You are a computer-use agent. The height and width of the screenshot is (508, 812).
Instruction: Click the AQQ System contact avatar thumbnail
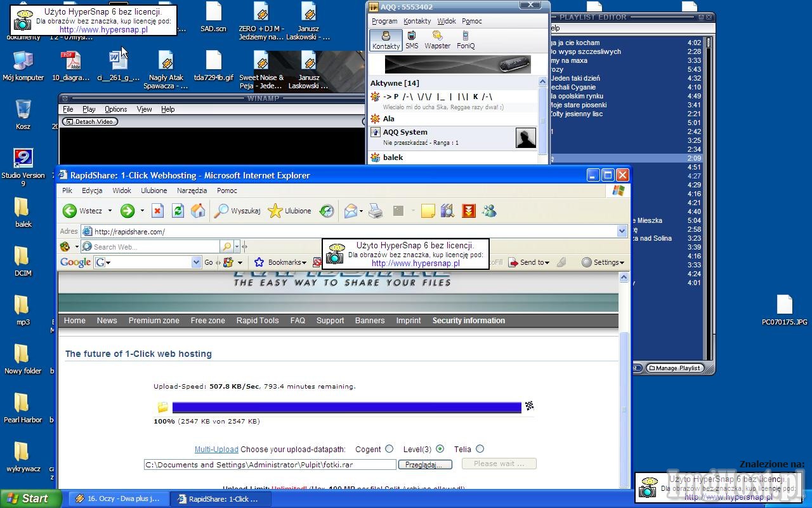pos(526,138)
